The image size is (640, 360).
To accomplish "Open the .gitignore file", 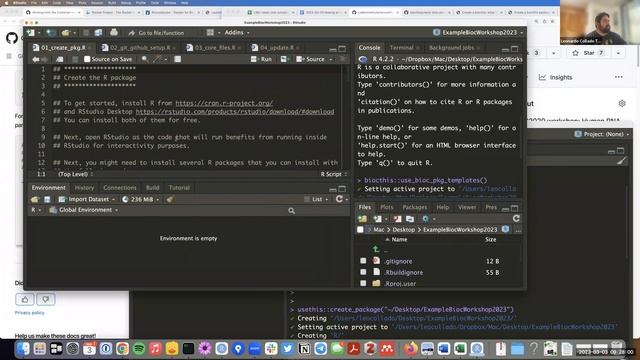I will pos(398,261).
